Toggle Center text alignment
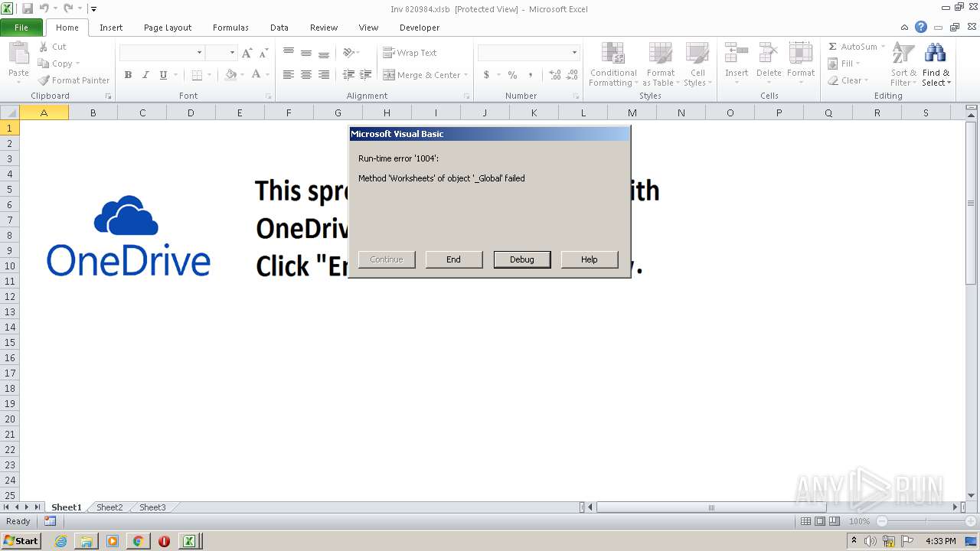Screen dimensions: 980x551 coord(306,75)
